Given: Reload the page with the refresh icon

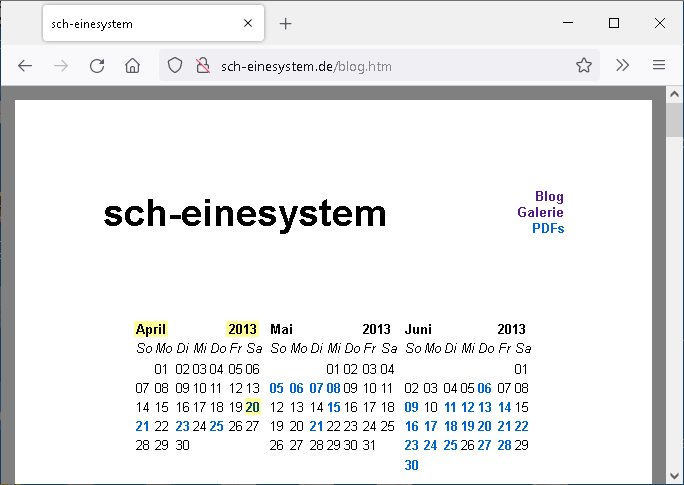Looking at the screenshot, I should tap(97, 65).
